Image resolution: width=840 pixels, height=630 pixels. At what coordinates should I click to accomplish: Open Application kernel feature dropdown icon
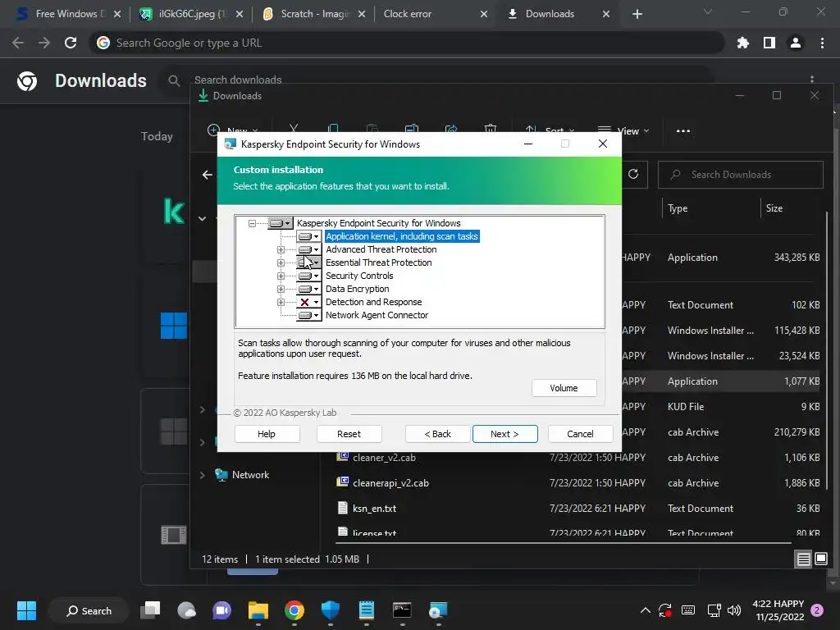click(308, 236)
